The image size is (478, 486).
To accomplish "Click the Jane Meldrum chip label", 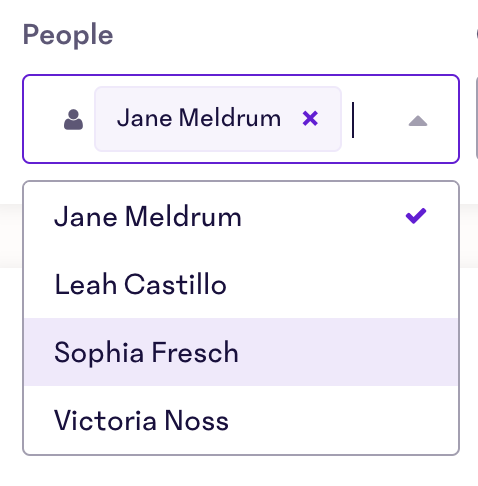I will (x=199, y=118).
